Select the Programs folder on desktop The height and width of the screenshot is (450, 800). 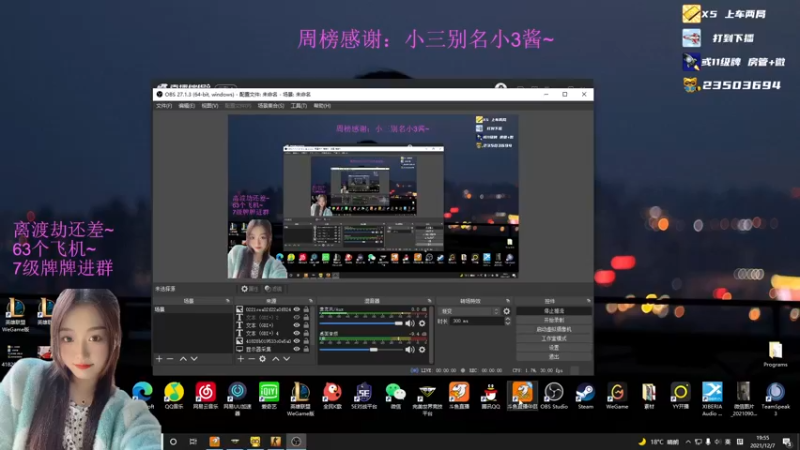coord(776,354)
